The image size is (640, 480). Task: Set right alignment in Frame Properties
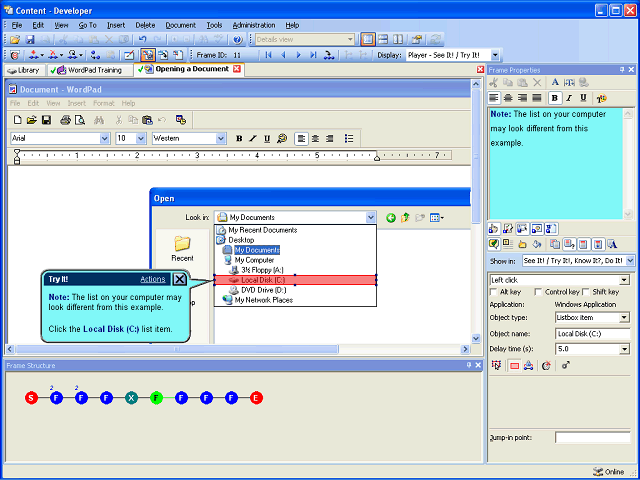[522, 98]
